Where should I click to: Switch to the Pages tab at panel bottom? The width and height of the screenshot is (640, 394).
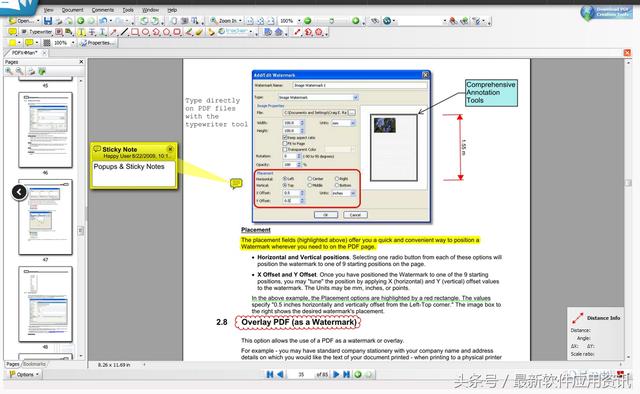click(x=13, y=364)
